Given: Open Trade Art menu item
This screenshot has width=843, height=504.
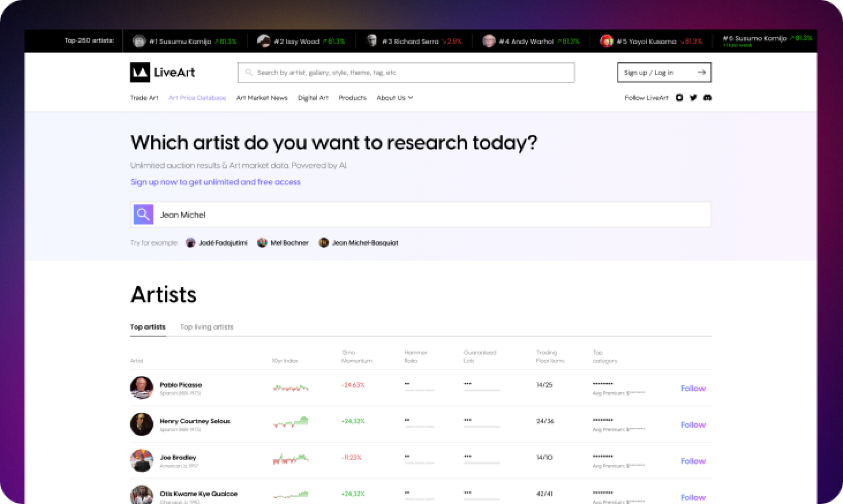Looking at the screenshot, I should coord(144,98).
